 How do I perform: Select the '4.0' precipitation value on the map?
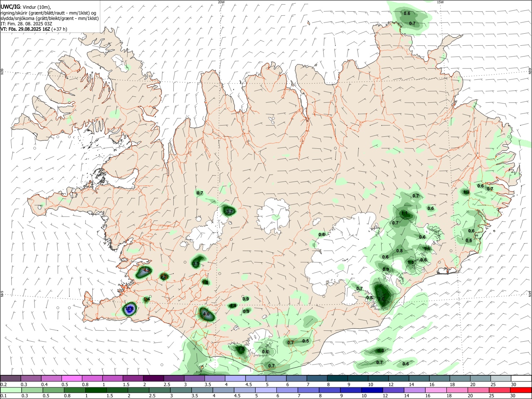(206, 314)
